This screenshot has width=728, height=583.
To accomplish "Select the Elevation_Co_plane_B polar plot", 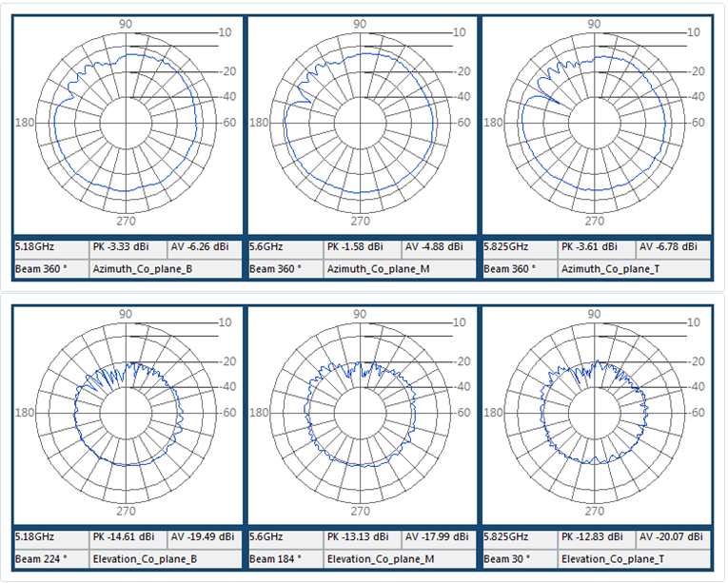I will (x=126, y=412).
